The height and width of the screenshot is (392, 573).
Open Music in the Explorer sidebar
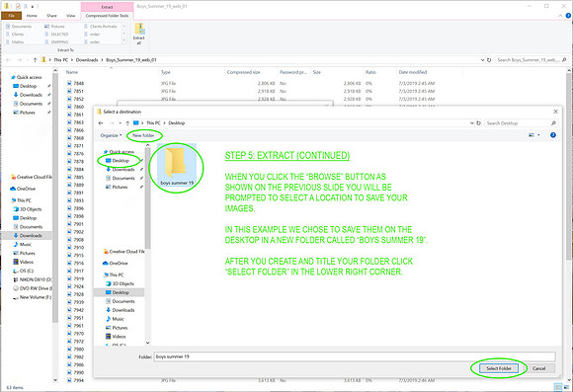point(23,245)
